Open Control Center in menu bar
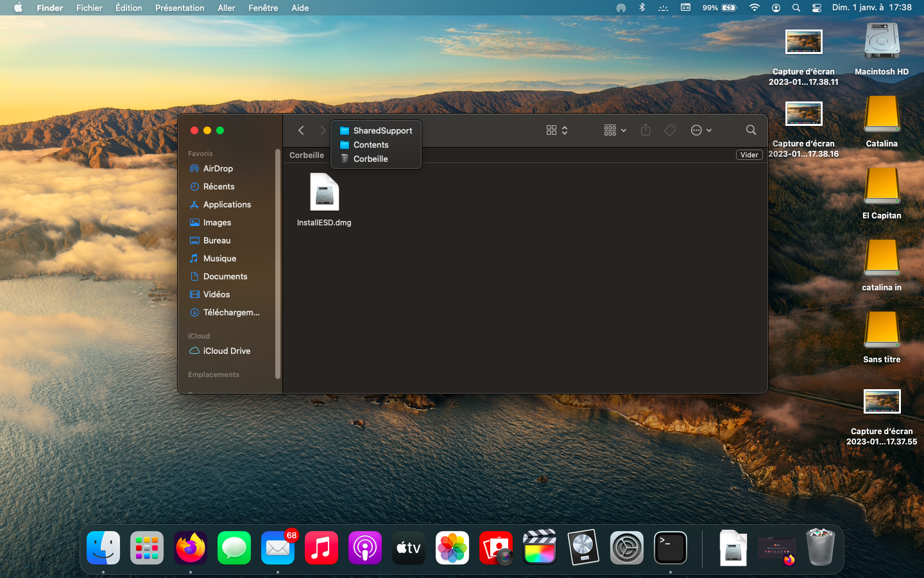Viewport: 924px width, 578px height. point(816,8)
